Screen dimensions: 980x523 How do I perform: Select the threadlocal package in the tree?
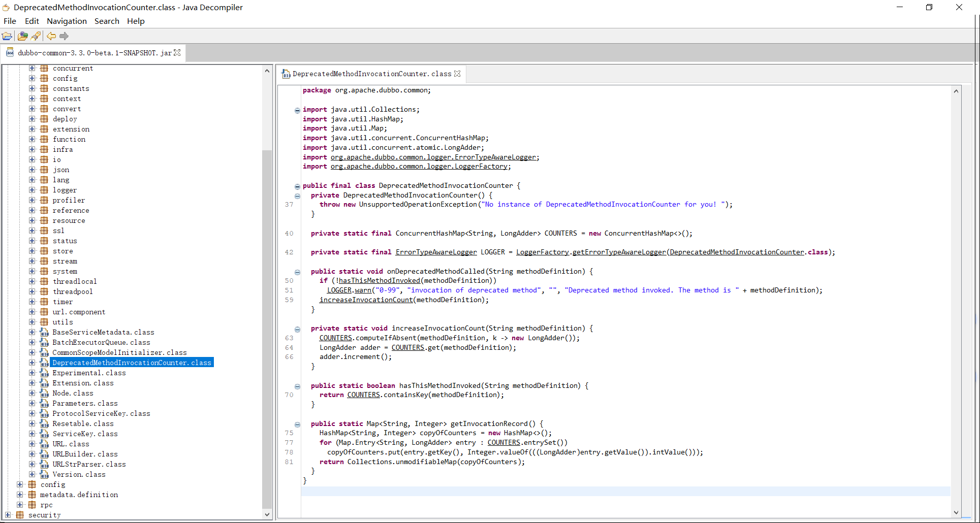coord(75,281)
